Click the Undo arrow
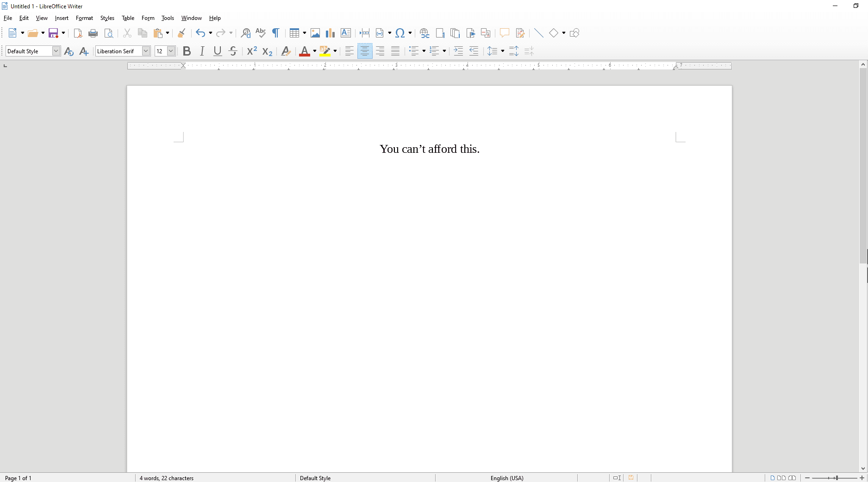Viewport: 868px width, 482px height. 200,33
